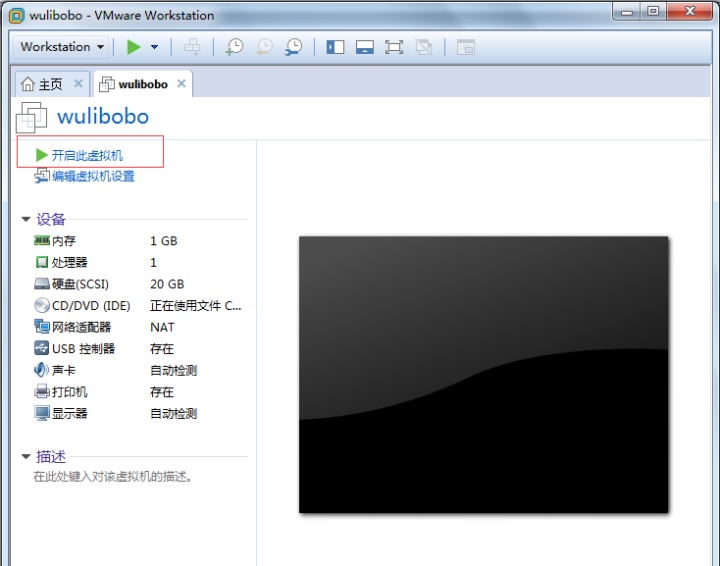Click the console view toolbar icon
Screen dimensions: 720x566
466,47
